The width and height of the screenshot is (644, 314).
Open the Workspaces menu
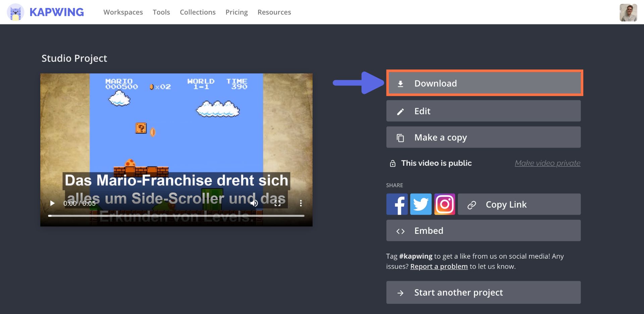[123, 12]
